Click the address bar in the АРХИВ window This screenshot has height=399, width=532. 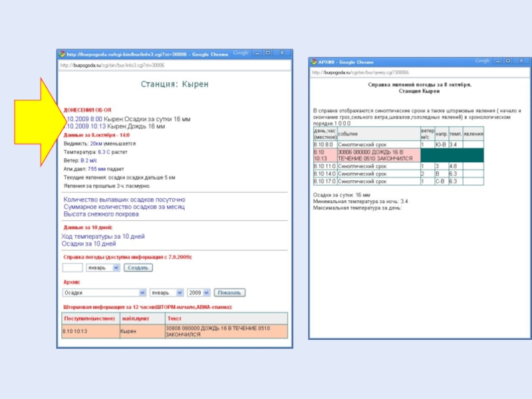click(x=420, y=72)
